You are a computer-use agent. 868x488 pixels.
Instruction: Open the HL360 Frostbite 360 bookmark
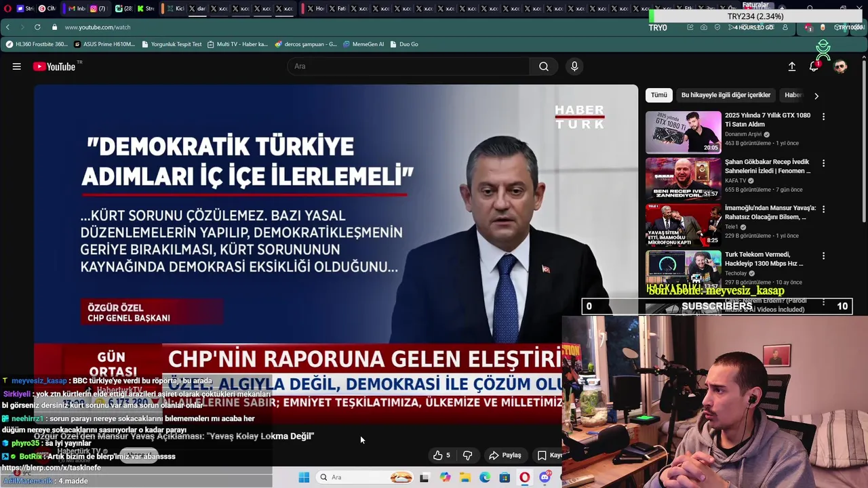click(x=37, y=44)
